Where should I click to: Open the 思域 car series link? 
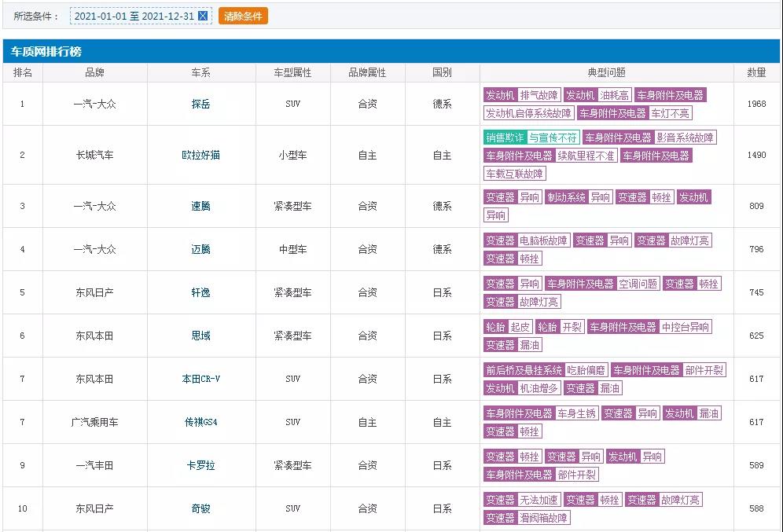[200, 336]
